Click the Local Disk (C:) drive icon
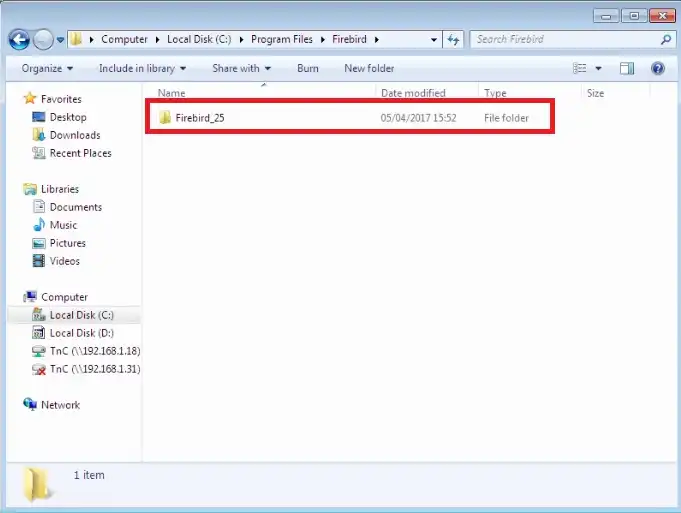The image size is (681, 513). click(39, 314)
